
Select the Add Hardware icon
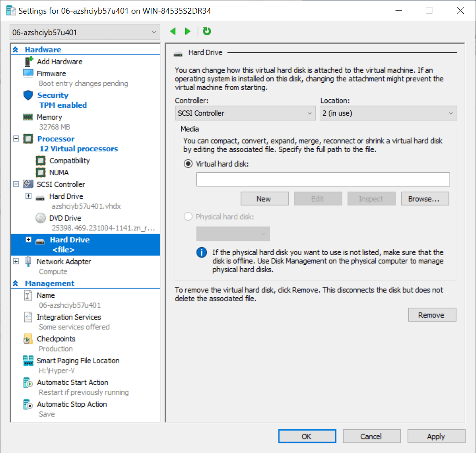point(29,62)
